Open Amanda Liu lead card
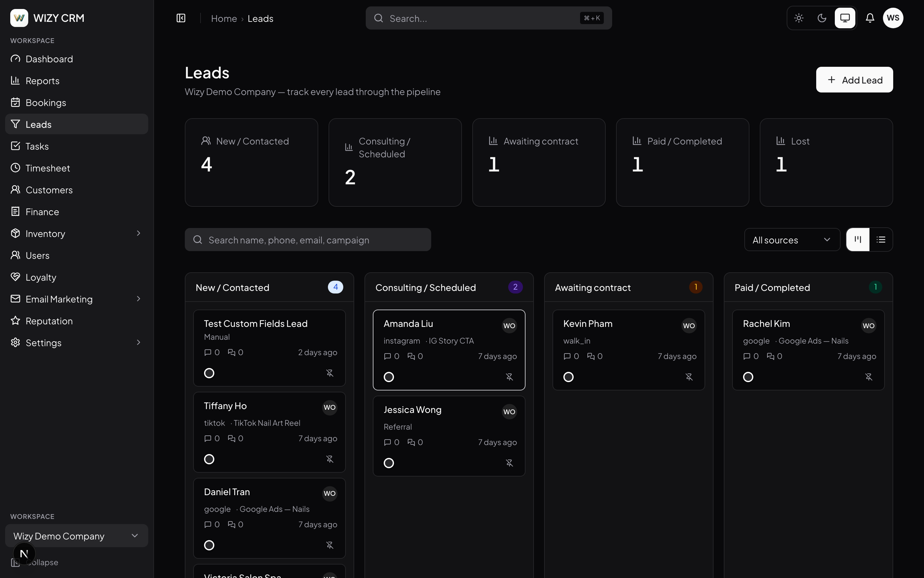This screenshot has height=578, width=924. point(449,350)
